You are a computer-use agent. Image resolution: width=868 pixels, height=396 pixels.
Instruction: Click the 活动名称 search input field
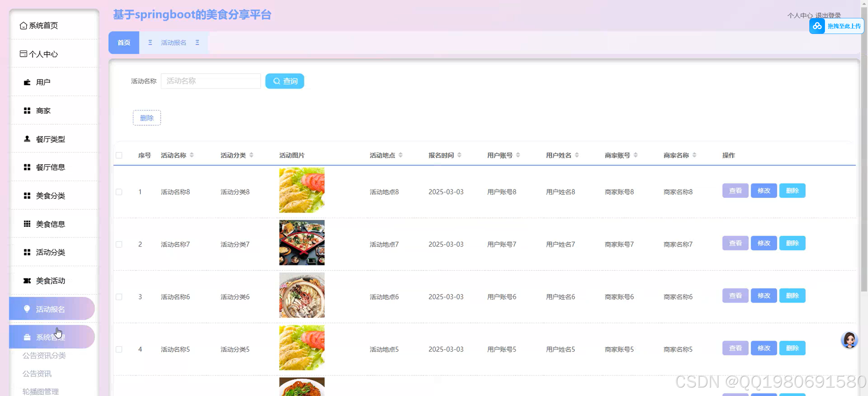point(211,81)
